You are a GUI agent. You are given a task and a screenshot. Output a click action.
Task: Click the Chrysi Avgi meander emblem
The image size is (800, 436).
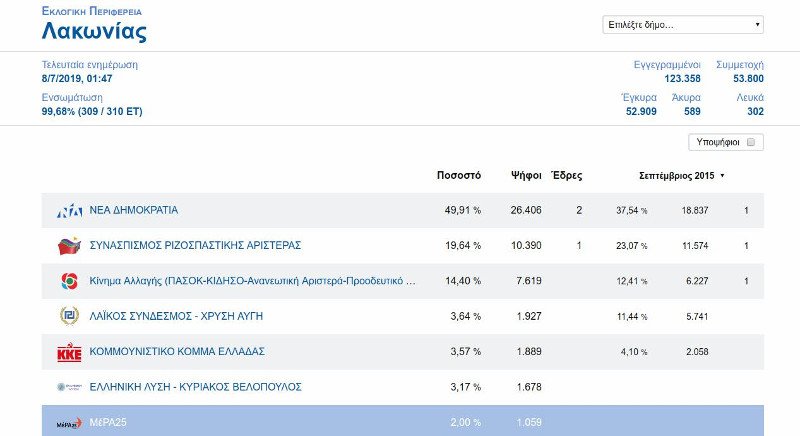[69, 316]
